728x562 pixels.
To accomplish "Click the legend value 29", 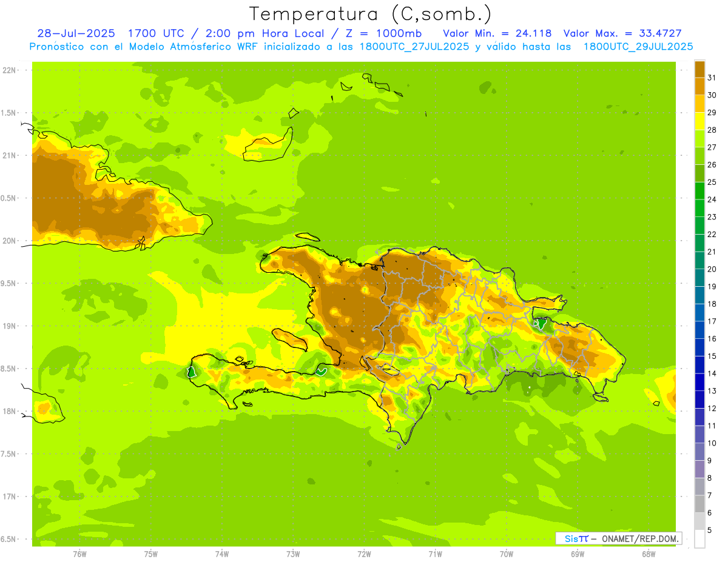I will coord(712,112).
